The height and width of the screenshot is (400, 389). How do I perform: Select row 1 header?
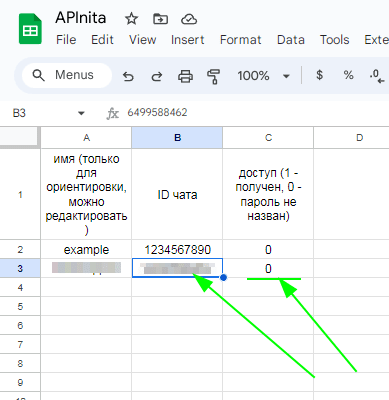[x=20, y=194]
